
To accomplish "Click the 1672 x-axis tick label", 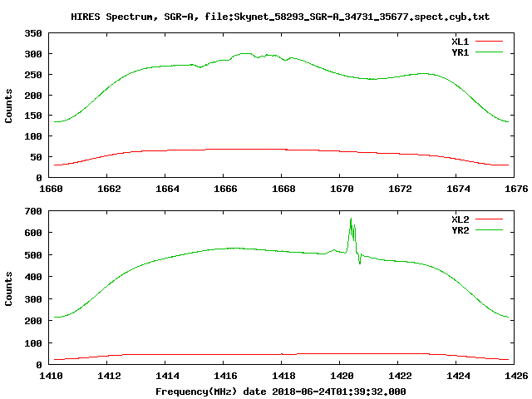I will [400, 189].
